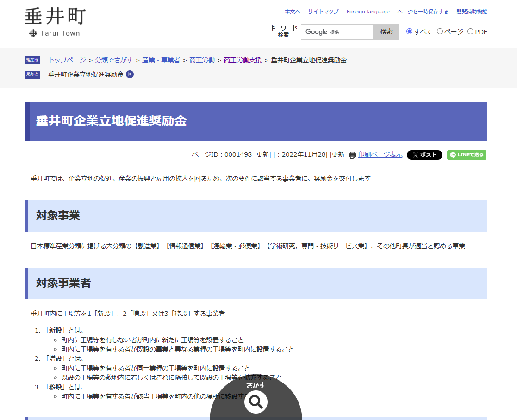
Task: Open the さがす magnifier search button
Action: click(x=256, y=402)
